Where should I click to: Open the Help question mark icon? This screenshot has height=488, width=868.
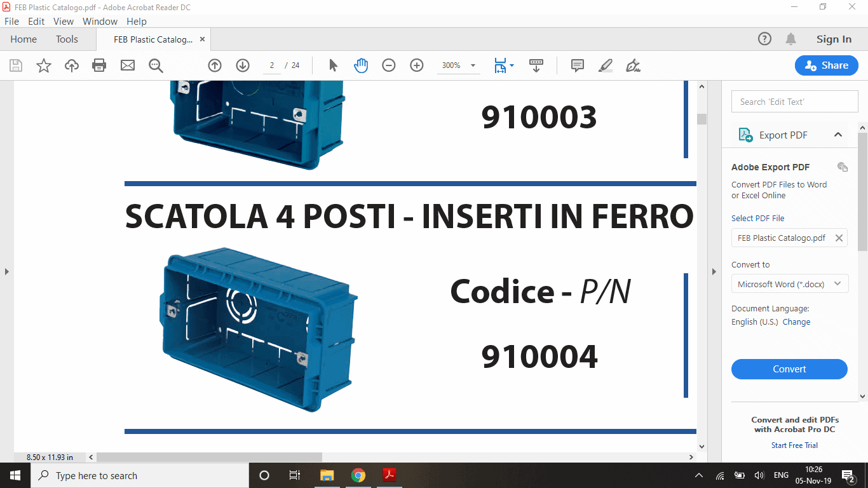coord(765,39)
